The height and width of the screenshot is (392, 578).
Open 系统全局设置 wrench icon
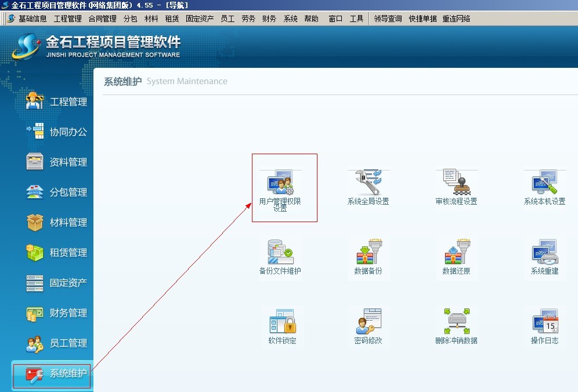point(369,183)
